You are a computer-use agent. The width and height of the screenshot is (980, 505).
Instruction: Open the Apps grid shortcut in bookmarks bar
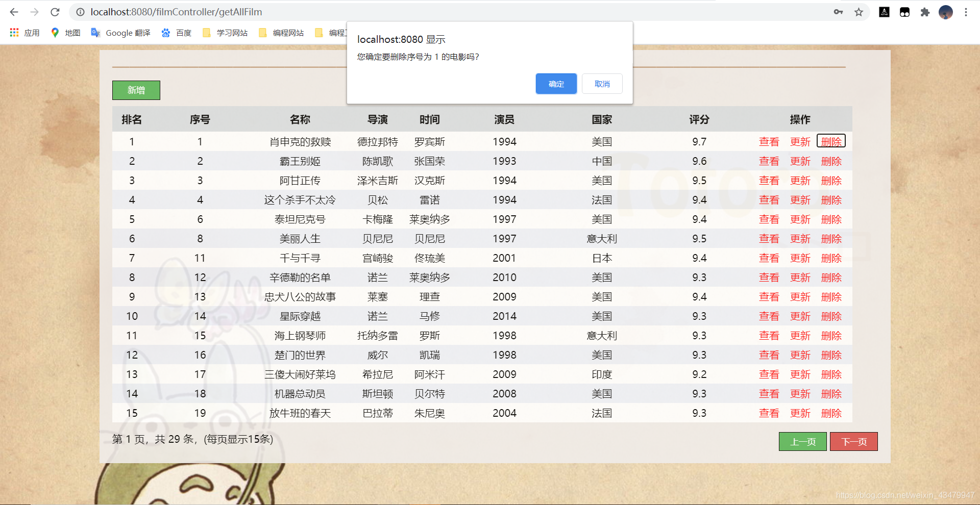[24, 33]
